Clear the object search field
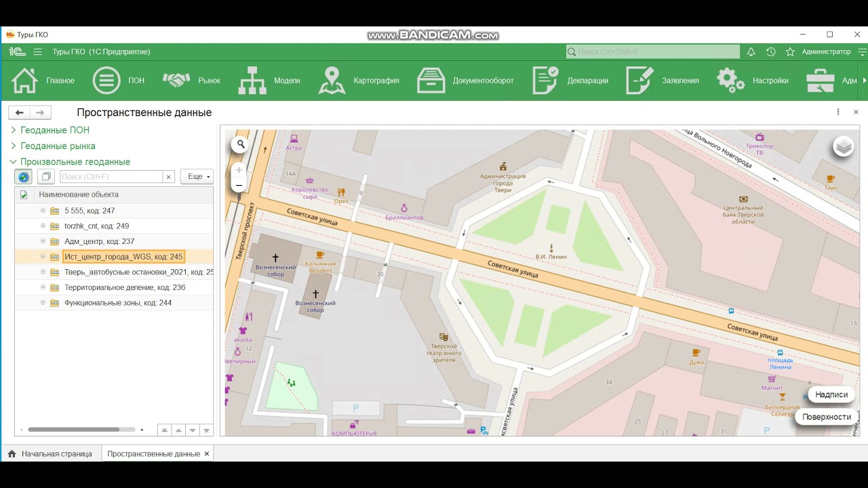 tap(170, 177)
